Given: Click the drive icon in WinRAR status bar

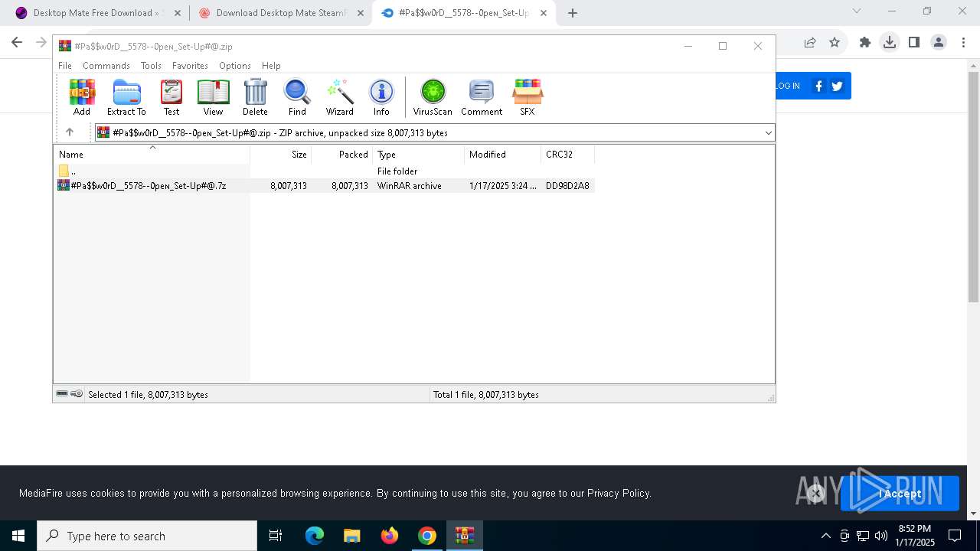Looking at the screenshot, I should pos(62,394).
